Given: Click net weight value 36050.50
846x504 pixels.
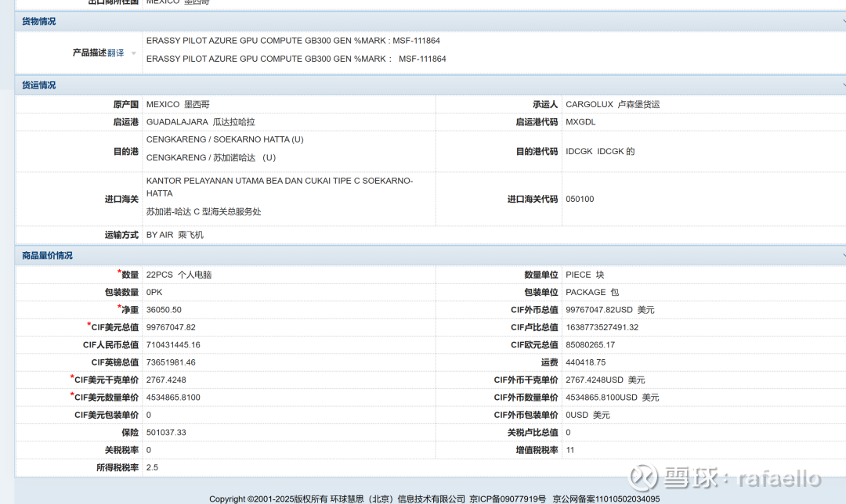Looking at the screenshot, I should pyautogui.click(x=164, y=310).
